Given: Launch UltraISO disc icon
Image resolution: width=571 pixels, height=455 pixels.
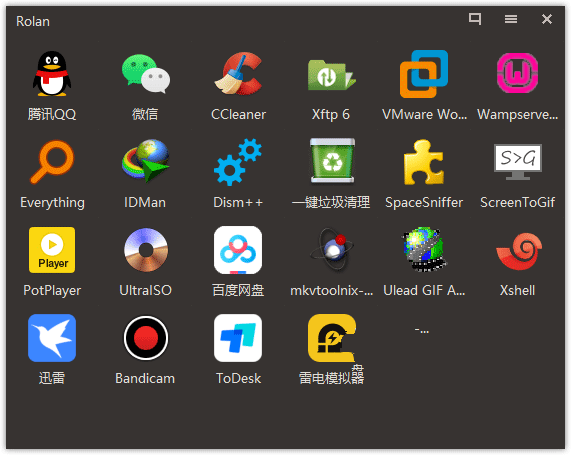Looking at the screenshot, I should (146, 250).
